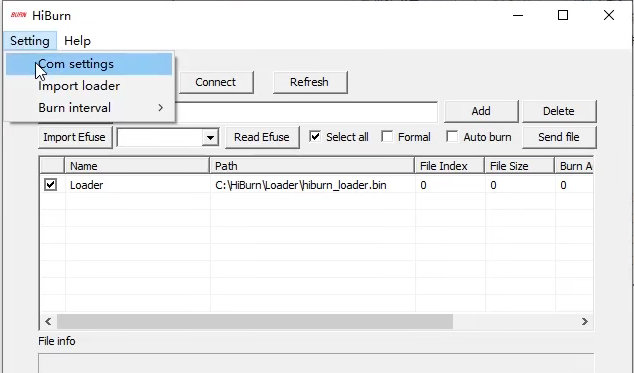Minimize the HiBurn window
The height and width of the screenshot is (373, 634).
coord(518,15)
